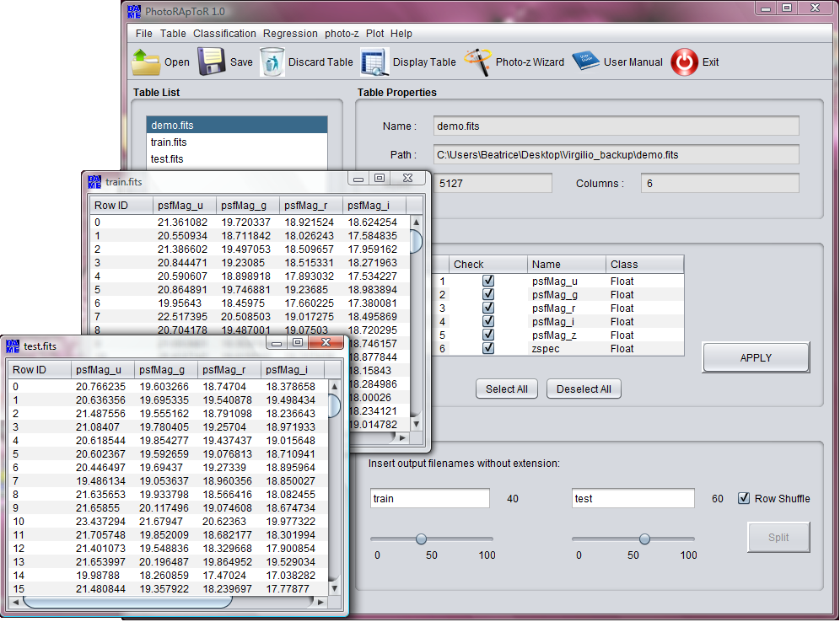Disable the Row Shuffle checkbox
Viewport: 840px width, 622px height.
tap(744, 498)
